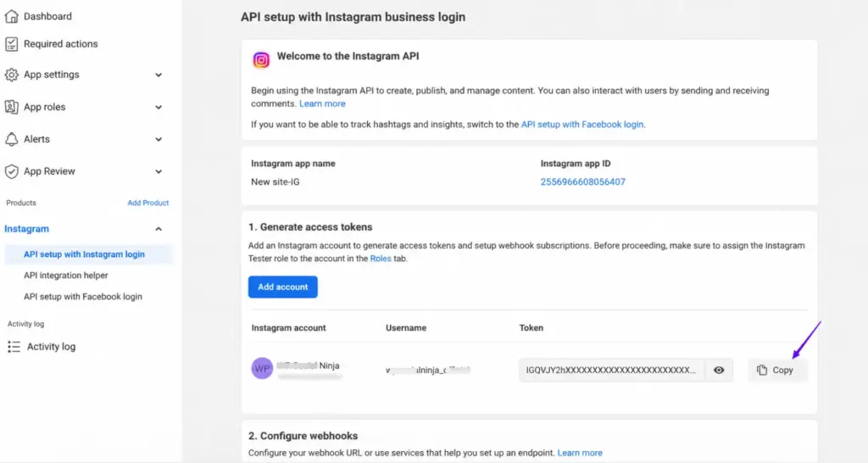Go to API setup with Facebook login sidebar item

(82, 296)
